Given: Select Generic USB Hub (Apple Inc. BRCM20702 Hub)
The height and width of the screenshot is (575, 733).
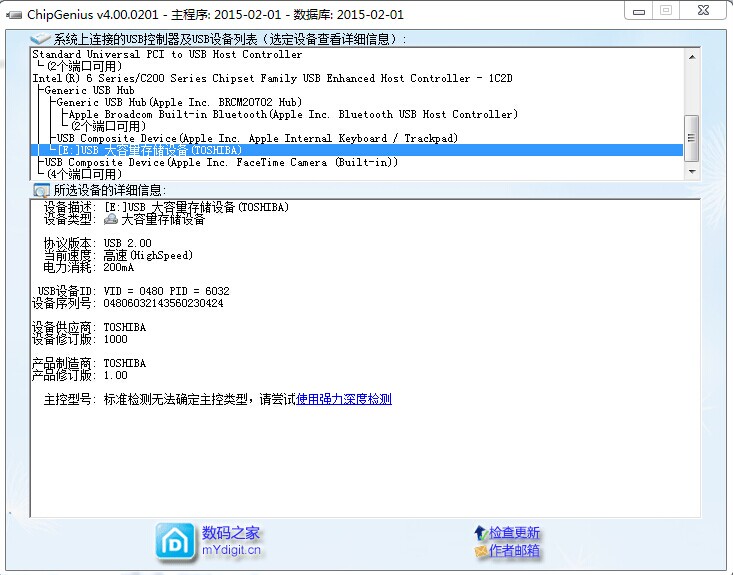Looking at the screenshot, I should pyautogui.click(x=180, y=102).
